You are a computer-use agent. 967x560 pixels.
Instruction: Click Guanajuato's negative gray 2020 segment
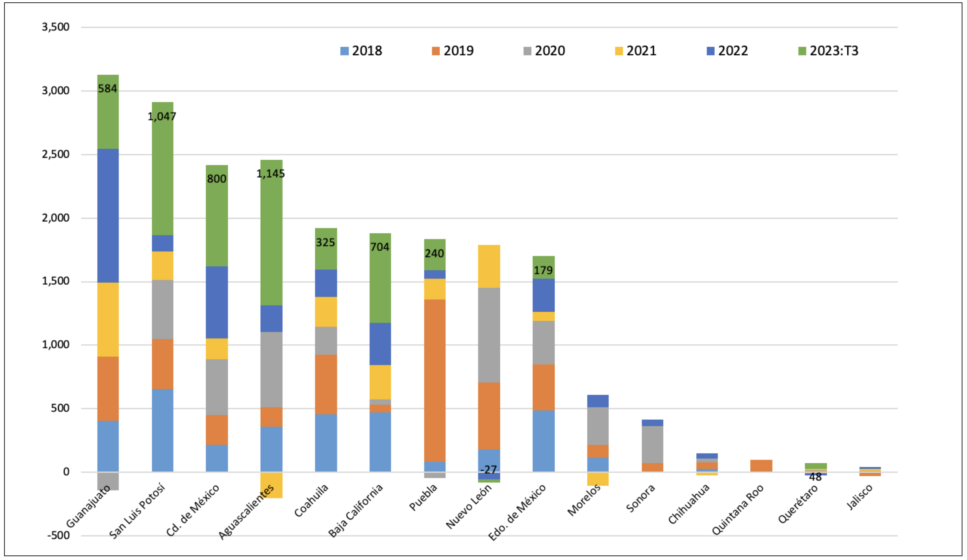click(x=108, y=482)
